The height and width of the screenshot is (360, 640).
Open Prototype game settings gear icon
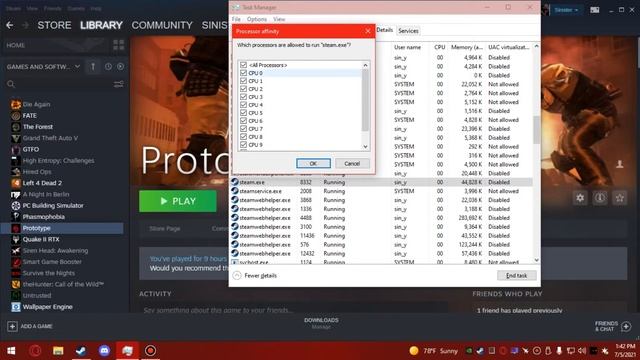580,198
